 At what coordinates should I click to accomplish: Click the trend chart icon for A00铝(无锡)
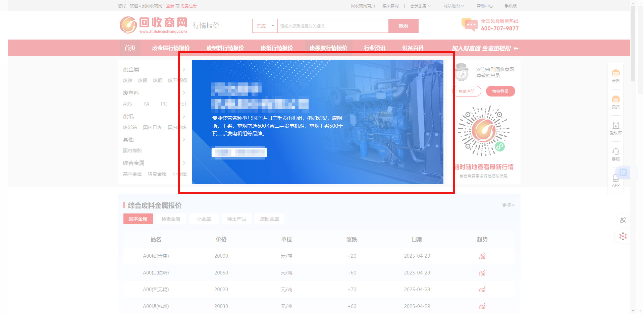coord(482,290)
